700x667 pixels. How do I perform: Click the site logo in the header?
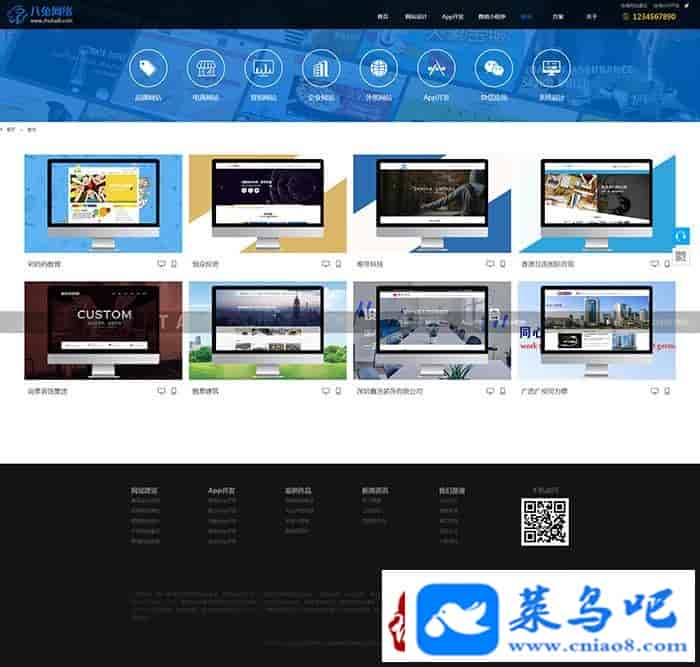(x=40, y=14)
